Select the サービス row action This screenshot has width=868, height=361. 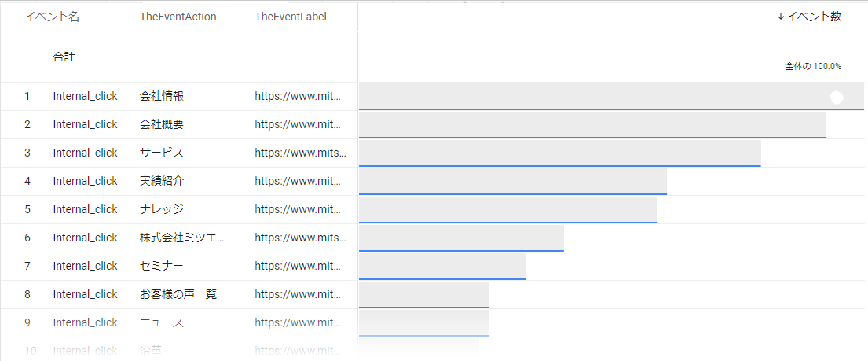pos(162,153)
